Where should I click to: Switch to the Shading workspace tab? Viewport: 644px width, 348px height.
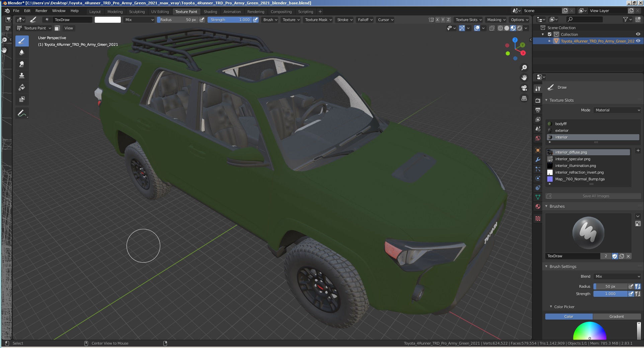point(210,12)
